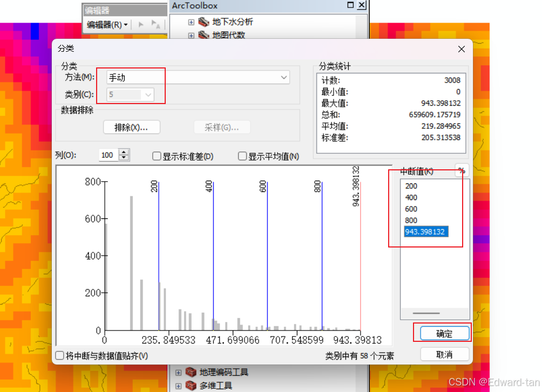
Task: Select break value 400 in 中断值 list
Action: click(x=411, y=197)
